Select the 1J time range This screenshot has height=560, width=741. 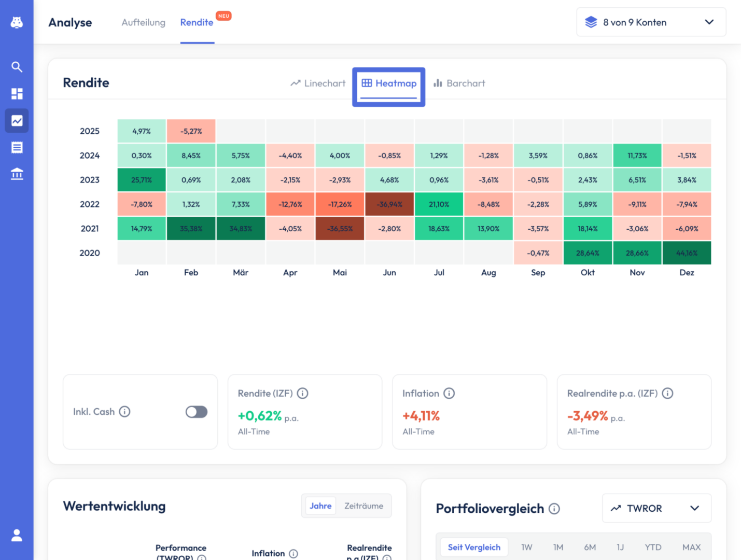620,548
